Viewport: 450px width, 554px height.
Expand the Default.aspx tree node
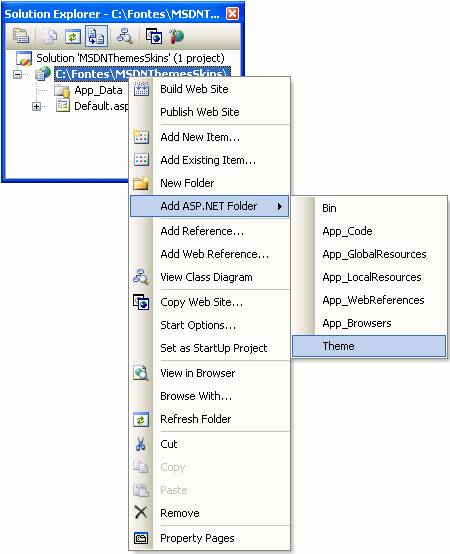tap(36, 106)
